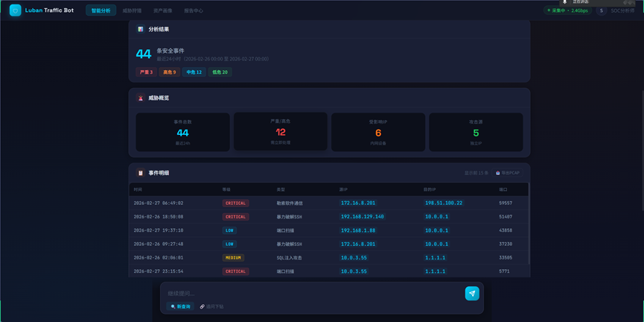644x322 pixels.
Task: Click the 中危 12 severity tag
Action: 194,72
